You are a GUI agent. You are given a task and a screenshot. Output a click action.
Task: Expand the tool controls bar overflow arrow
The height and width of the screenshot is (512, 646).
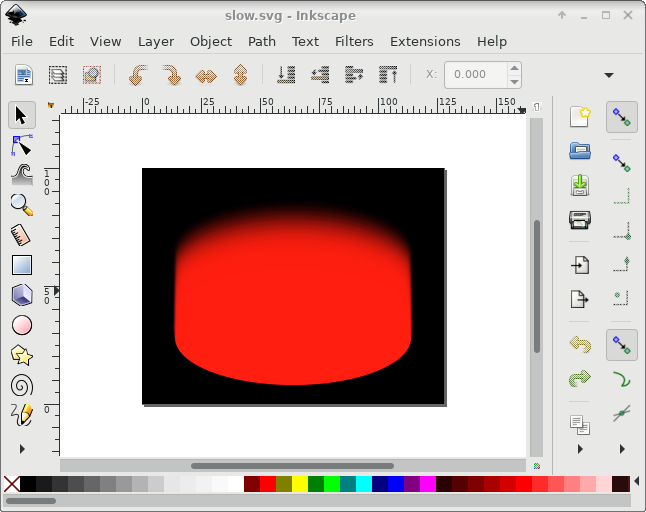click(609, 75)
